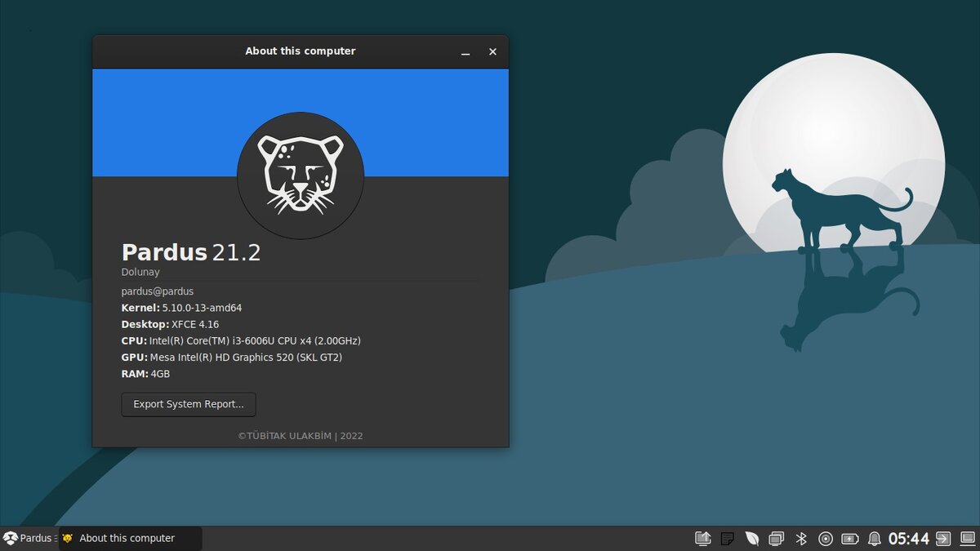980x551 pixels.
Task: Click the audio volume icon in tray
Action: click(x=826, y=538)
